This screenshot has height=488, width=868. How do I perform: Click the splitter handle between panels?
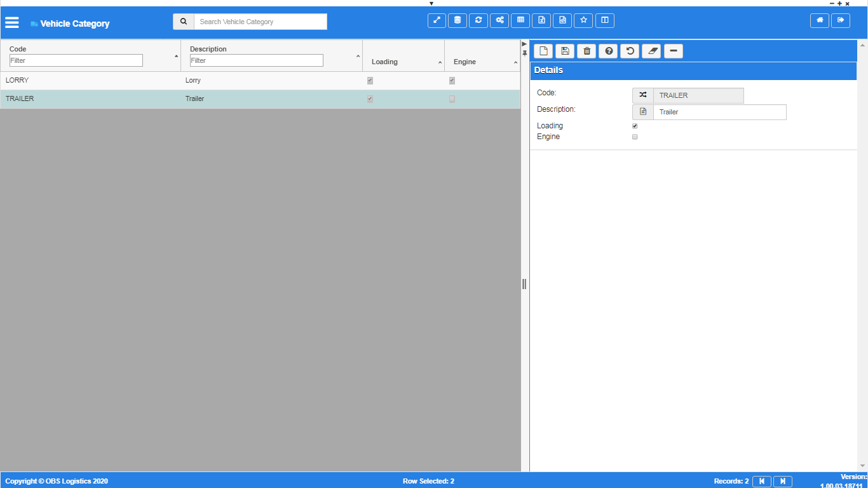tap(524, 283)
